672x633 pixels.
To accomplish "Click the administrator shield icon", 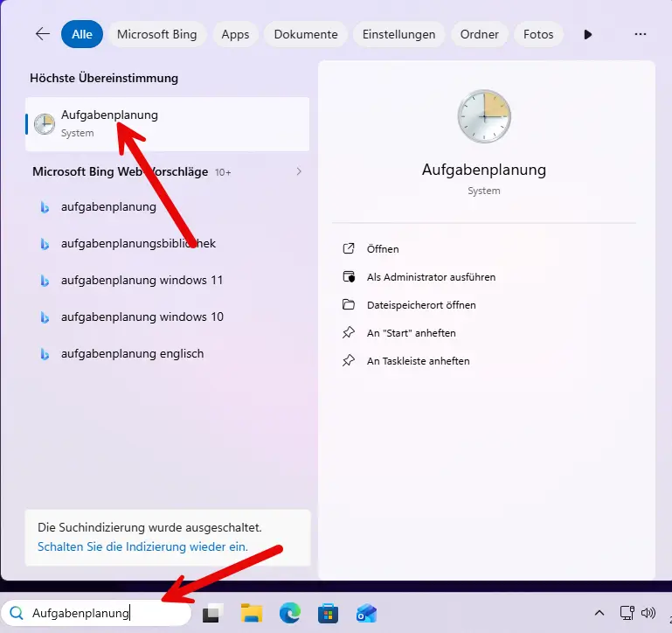I will (349, 276).
